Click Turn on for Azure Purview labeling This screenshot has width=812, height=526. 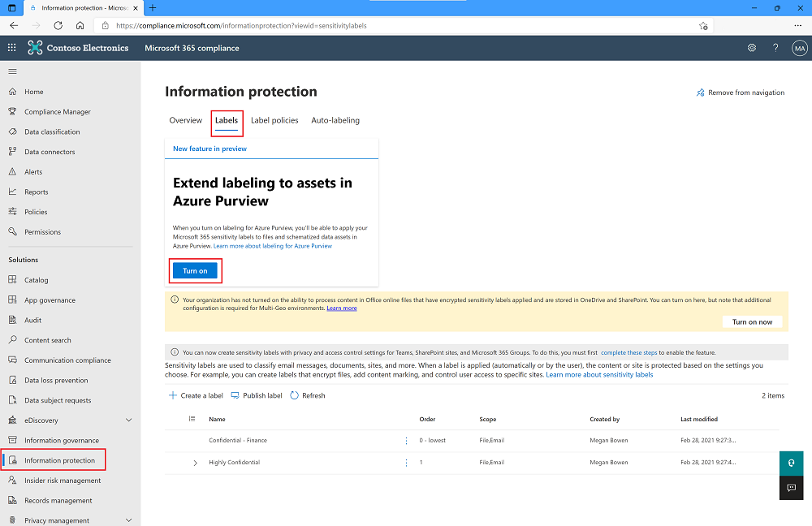click(x=195, y=270)
